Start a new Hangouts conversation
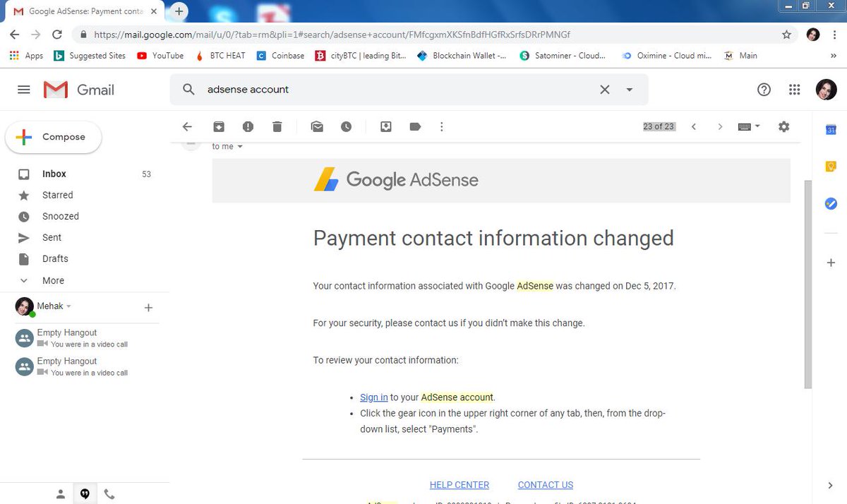847x504 pixels. pos(148,308)
